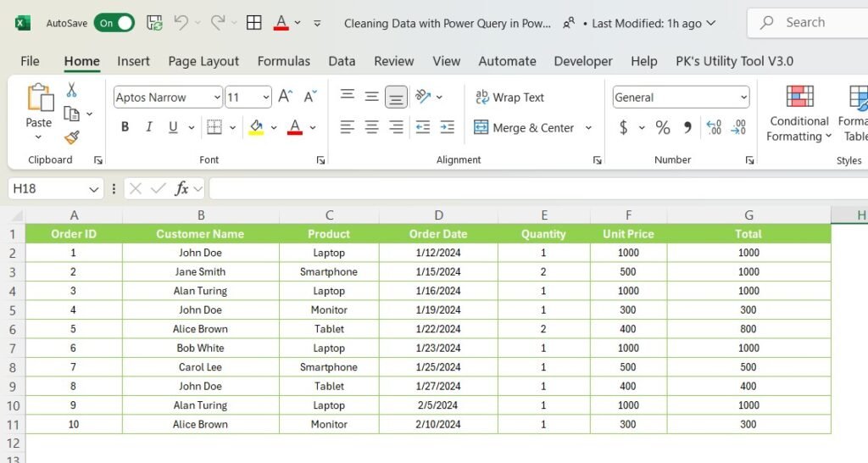Click the Cut scissors icon

click(x=71, y=90)
